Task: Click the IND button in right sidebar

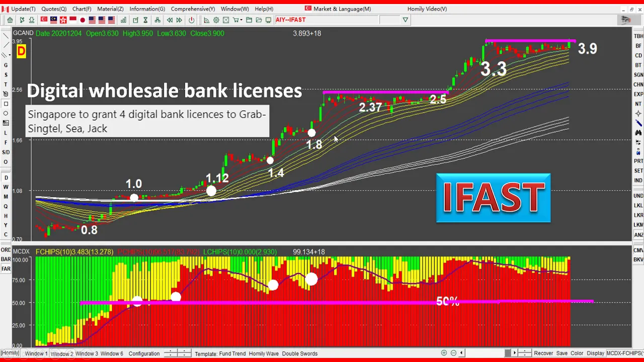Action: coord(638,180)
